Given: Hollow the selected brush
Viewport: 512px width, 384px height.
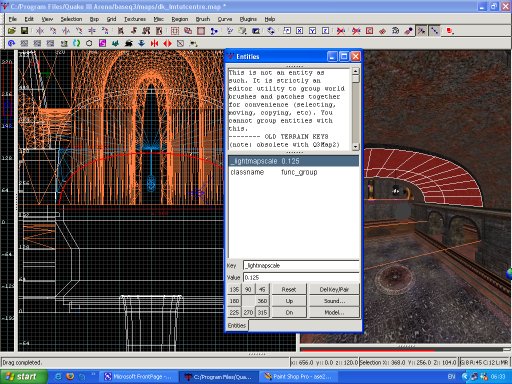Looking at the screenshot, I should [x=201, y=31].
